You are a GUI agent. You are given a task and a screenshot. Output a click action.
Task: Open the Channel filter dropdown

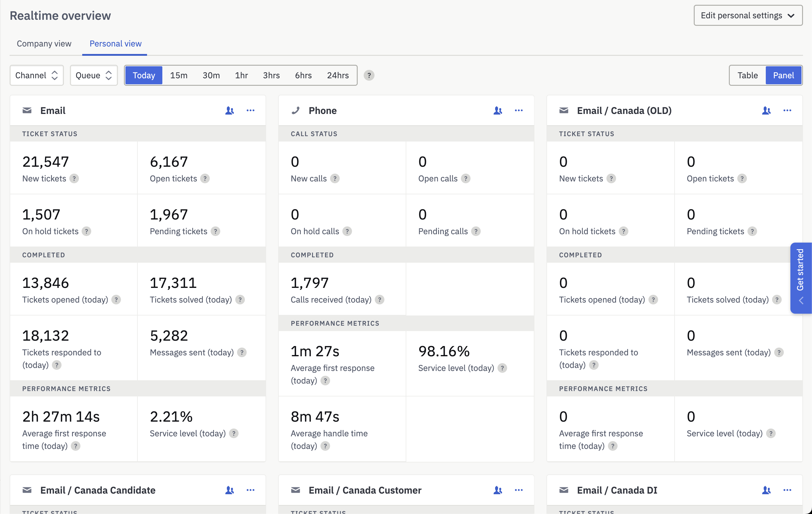click(36, 75)
